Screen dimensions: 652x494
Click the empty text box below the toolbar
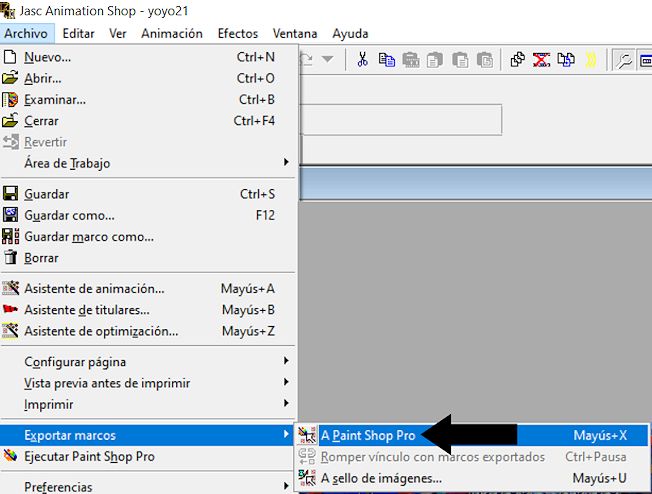(401, 120)
